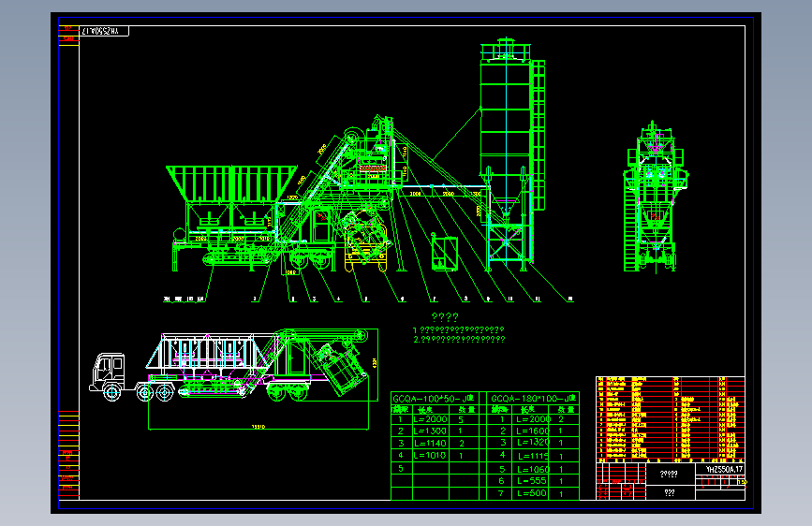Click the red and yellow parts list table
Screen dimensions: 812x526
tap(670, 418)
